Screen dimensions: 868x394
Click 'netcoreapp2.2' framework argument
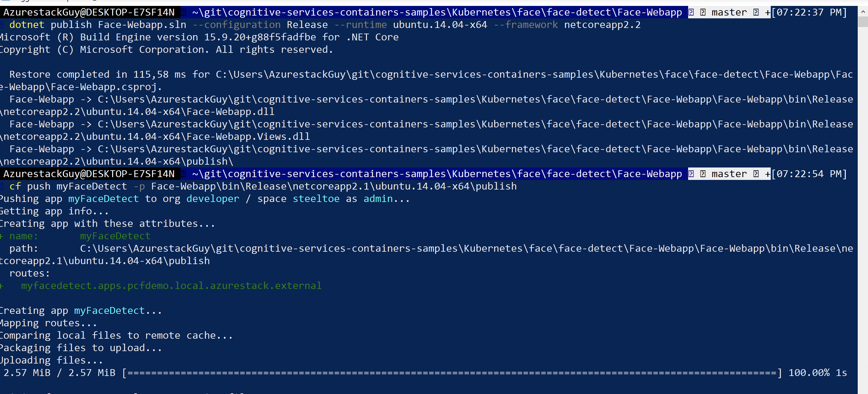pos(602,25)
